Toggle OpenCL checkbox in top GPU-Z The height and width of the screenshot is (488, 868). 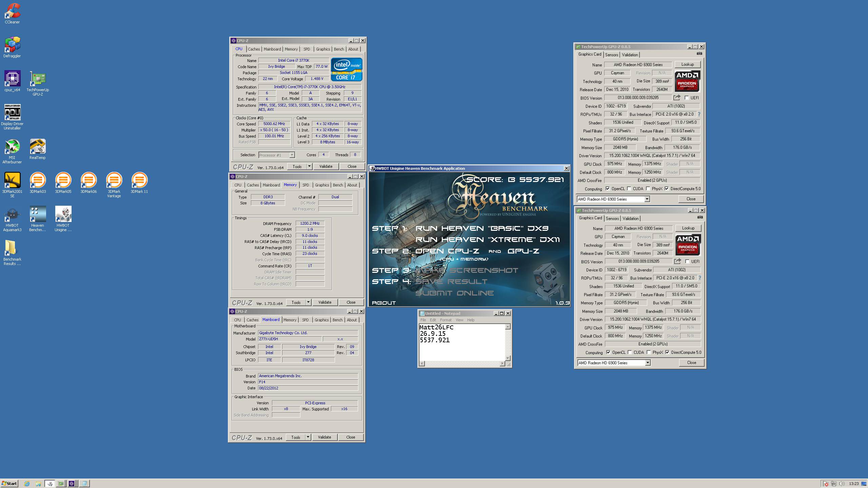tap(608, 189)
